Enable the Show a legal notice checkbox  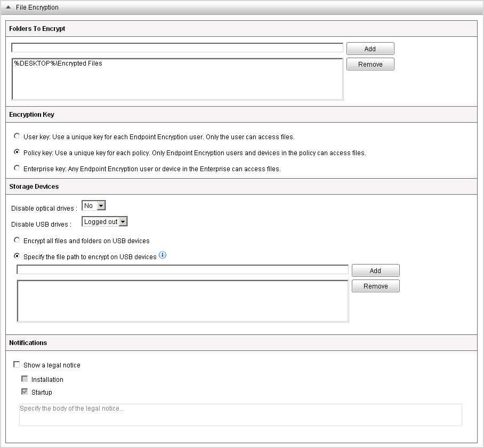[x=17, y=365]
